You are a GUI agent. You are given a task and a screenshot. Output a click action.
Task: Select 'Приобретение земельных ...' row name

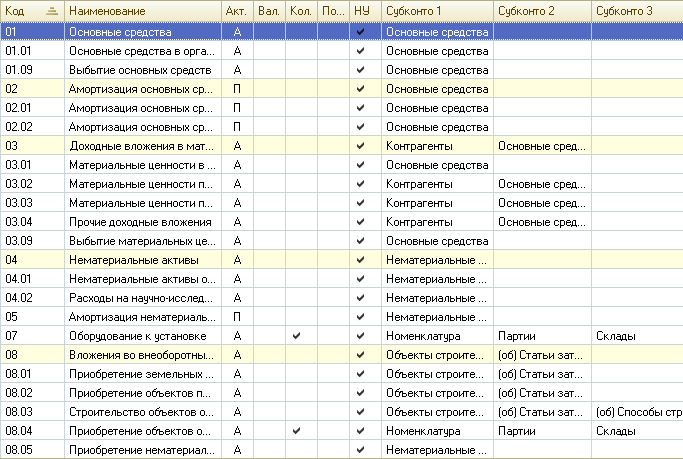coord(142,374)
